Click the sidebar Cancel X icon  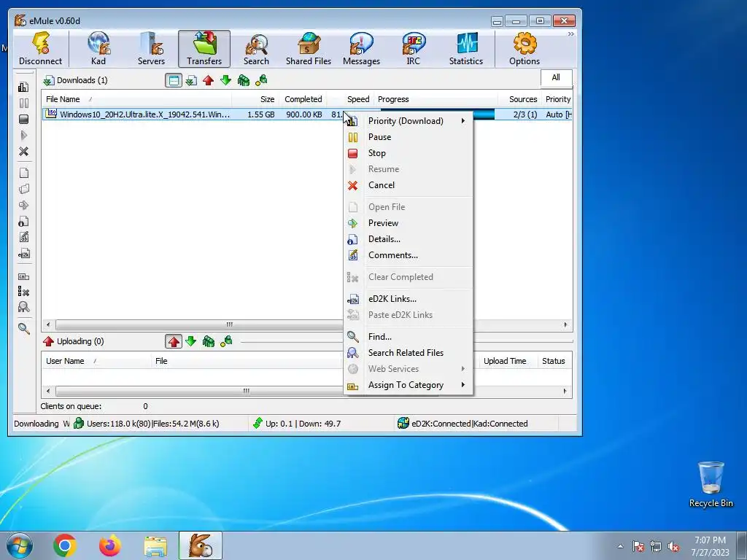click(x=23, y=152)
